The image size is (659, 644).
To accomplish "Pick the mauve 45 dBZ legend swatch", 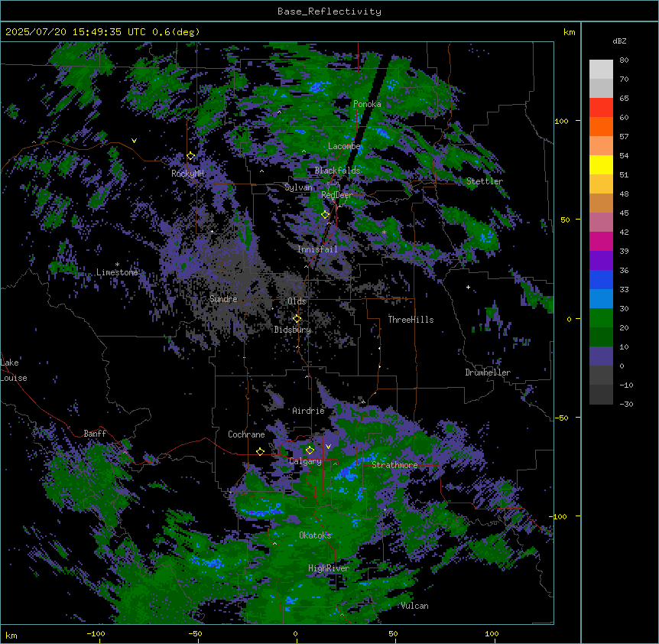I will (x=601, y=222).
